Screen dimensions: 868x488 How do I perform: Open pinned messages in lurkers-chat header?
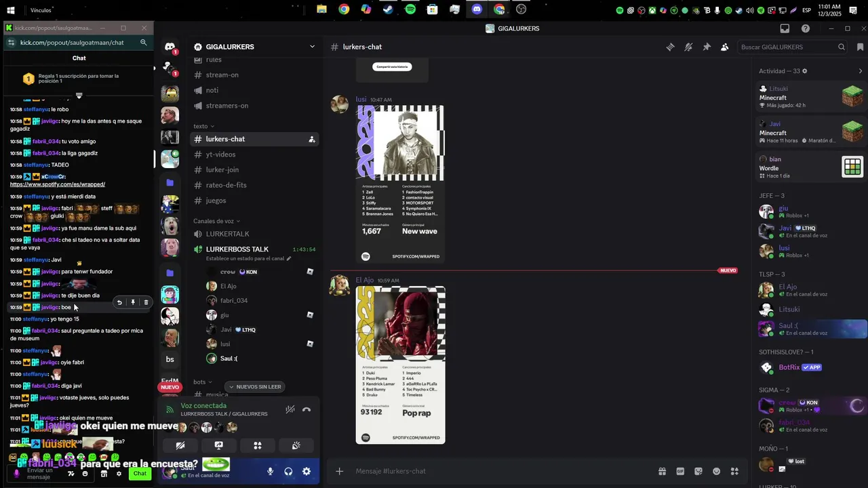(707, 47)
